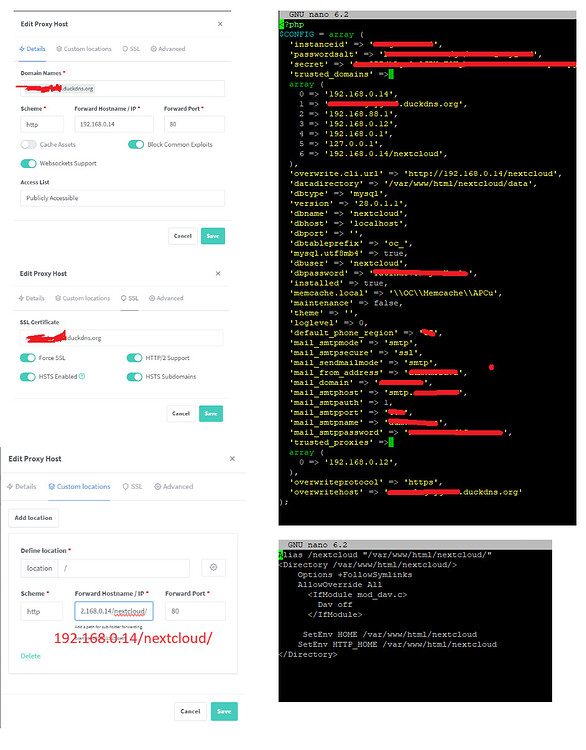Viewport: 586px width, 750px height.
Task: Open the Advanced tab in bottom dialog
Action: [174, 486]
